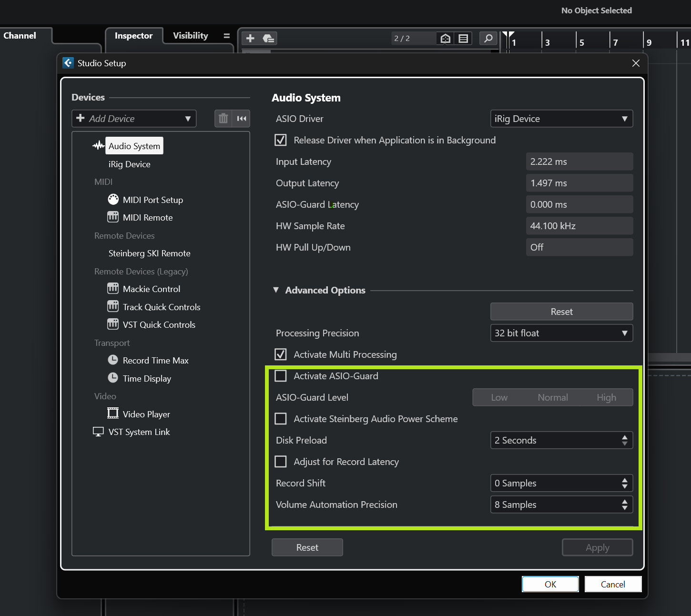Click the reset devices rewind icon
Image resolution: width=691 pixels, height=616 pixels.
[242, 119]
